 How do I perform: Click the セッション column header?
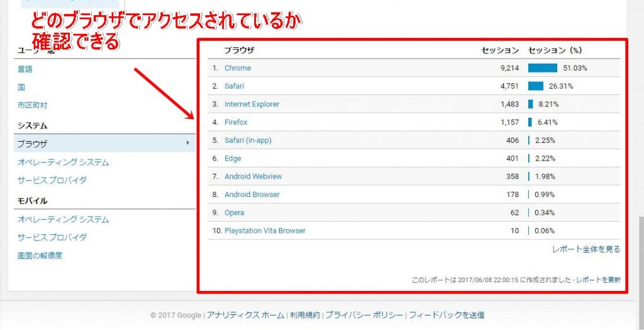coord(500,50)
